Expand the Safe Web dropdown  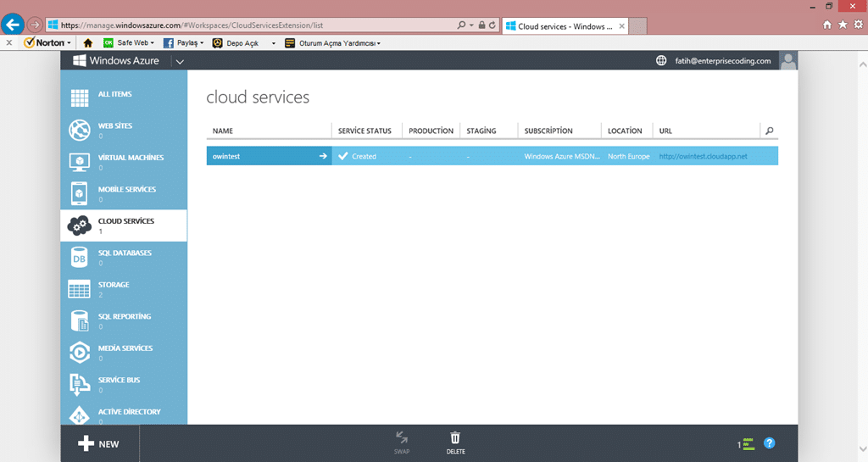pos(153,43)
